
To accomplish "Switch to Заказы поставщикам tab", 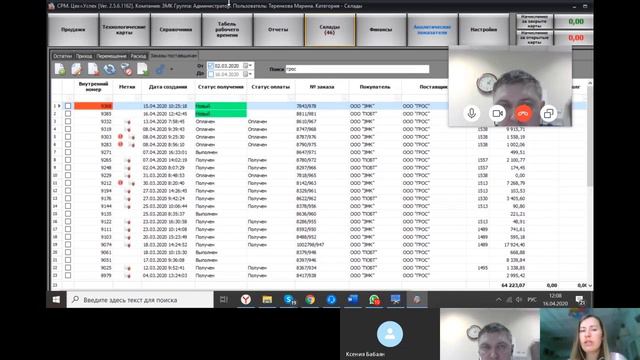I will click(173, 56).
